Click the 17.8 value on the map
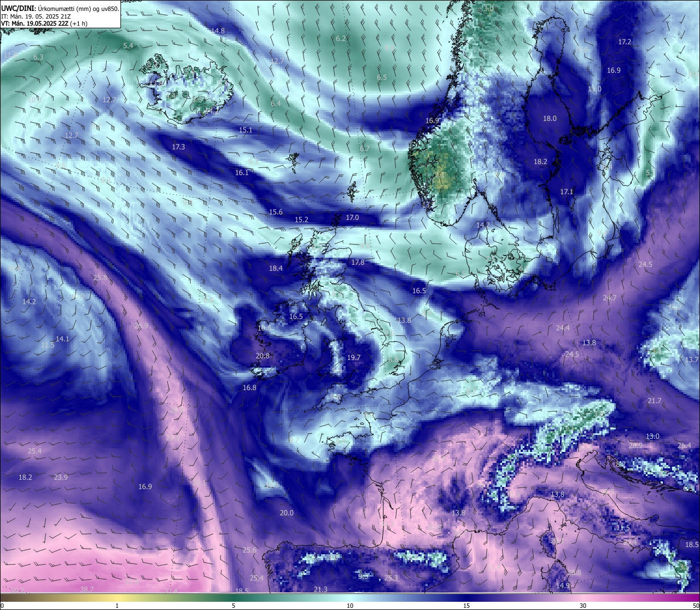This screenshot has width=700, height=610. [358, 262]
